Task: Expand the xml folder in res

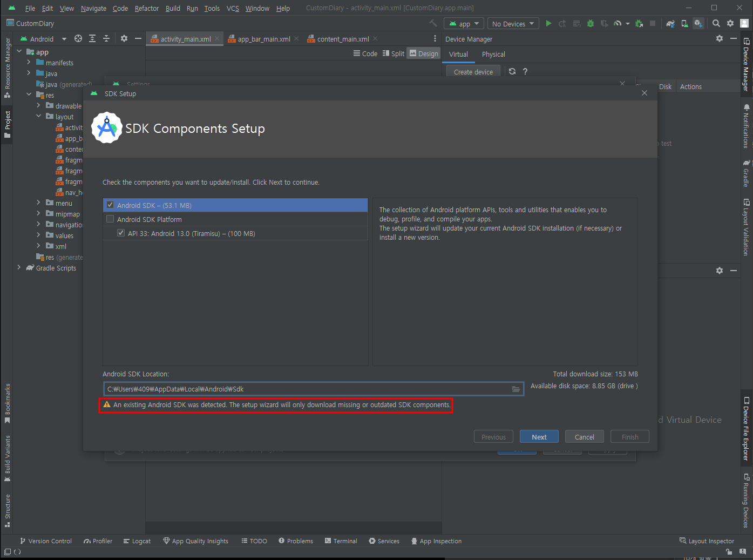Action: coord(38,246)
